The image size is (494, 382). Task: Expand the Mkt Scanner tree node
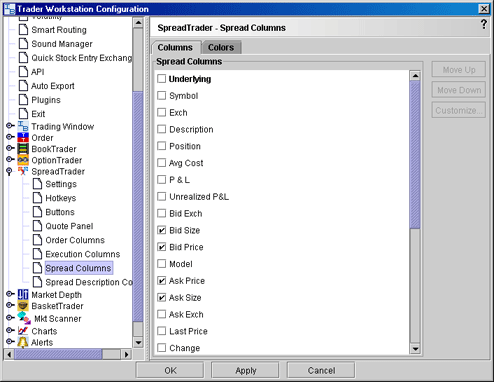pyautogui.click(x=10, y=318)
